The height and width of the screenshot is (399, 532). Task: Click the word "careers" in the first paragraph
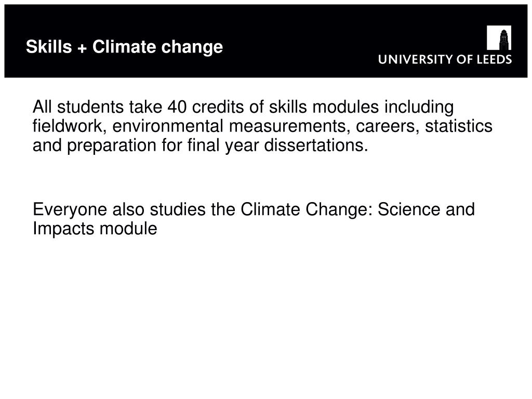pos(385,127)
